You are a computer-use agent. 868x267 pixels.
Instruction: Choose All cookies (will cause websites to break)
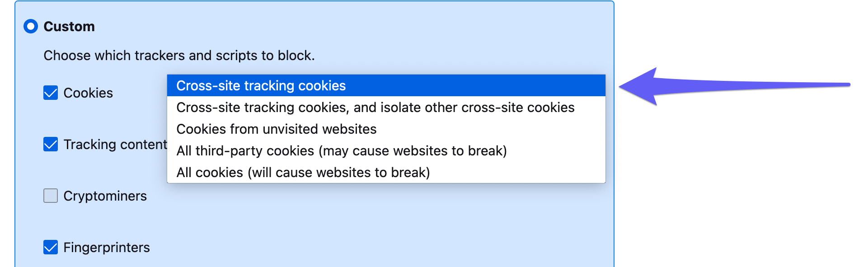[303, 173]
